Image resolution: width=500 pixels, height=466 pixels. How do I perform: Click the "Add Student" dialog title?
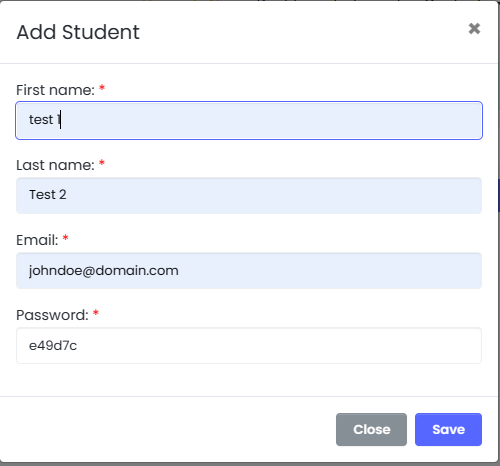pyautogui.click(x=78, y=32)
